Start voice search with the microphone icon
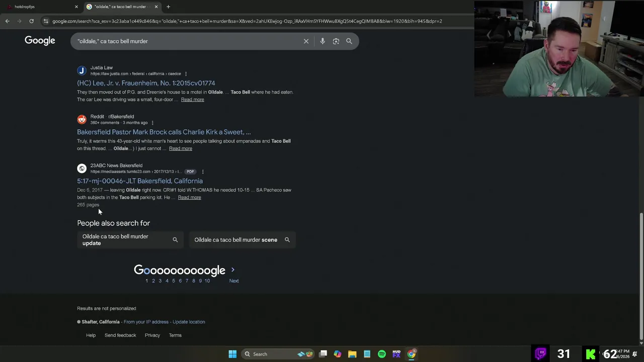 click(323, 41)
